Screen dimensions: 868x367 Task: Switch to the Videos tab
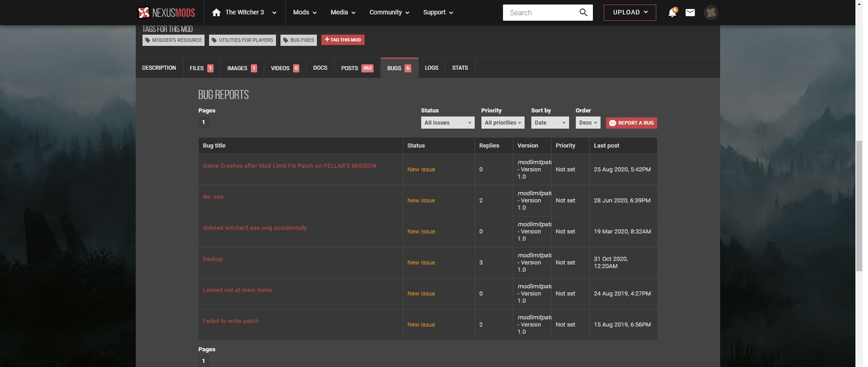[285, 68]
